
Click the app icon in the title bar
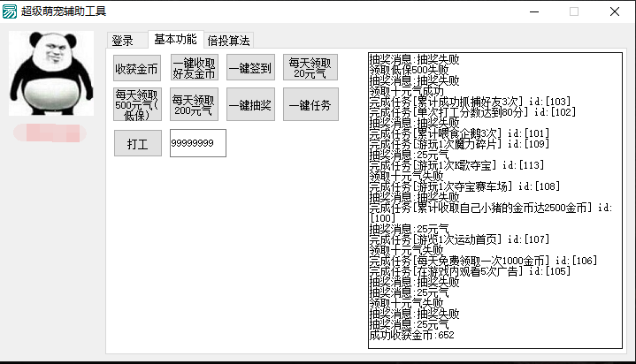click(11, 11)
